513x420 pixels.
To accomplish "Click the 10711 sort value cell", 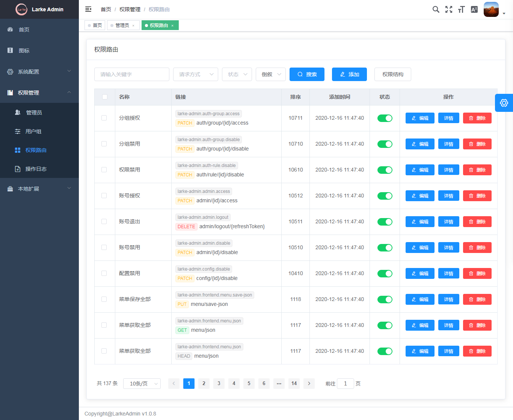I will point(296,118).
